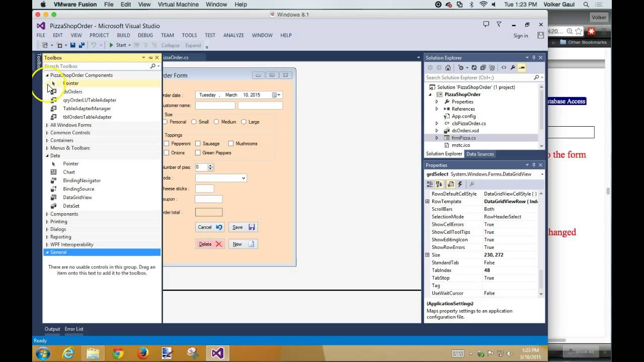Image resolution: width=644 pixels, height=362 pixels.
Task: Click the green Start debugging arrow
Action: (111, 45)
